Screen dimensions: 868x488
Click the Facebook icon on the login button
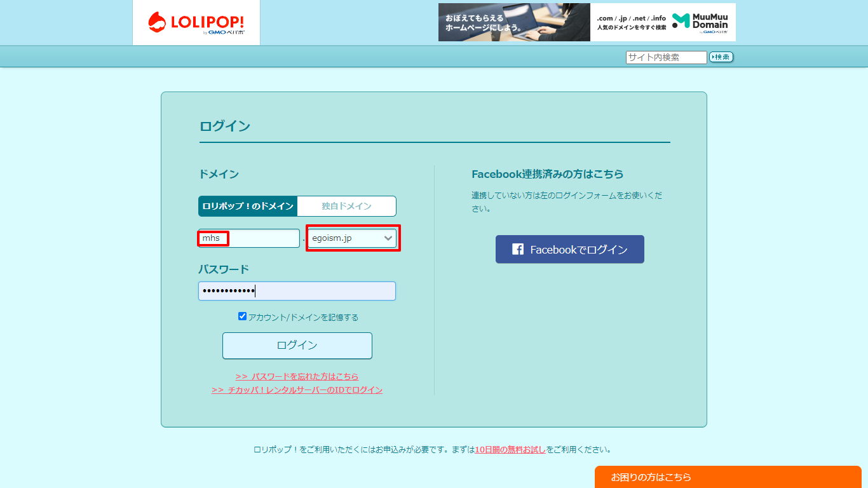(517, 249)
